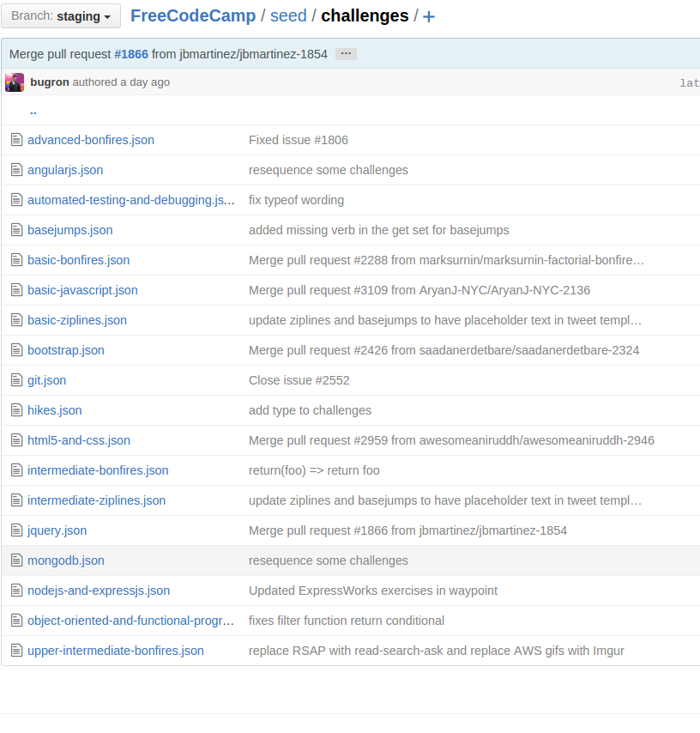The image size is (700, 733).
Task: Go to FreeCodeCamp repository root
Action: point(193,16)
